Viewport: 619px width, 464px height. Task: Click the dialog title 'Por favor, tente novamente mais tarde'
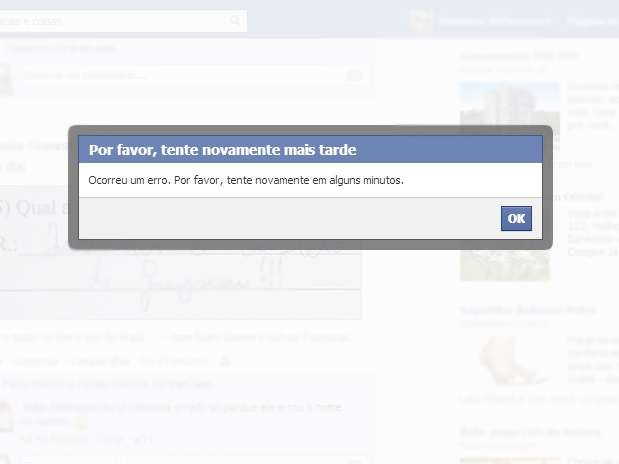pos(222,150)
